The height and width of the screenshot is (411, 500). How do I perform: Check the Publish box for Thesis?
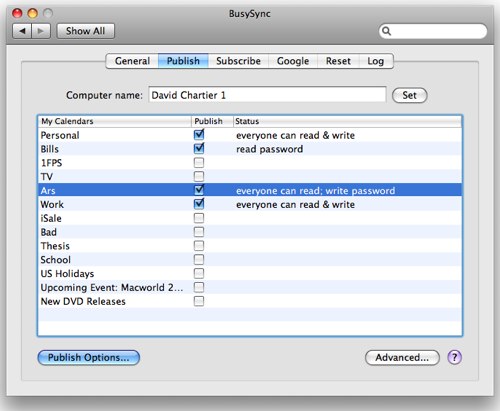199,246
